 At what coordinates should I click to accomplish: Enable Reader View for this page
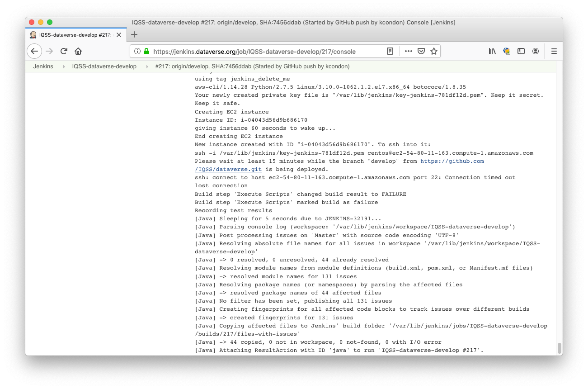pyautogui.click(x=390, y=51)
